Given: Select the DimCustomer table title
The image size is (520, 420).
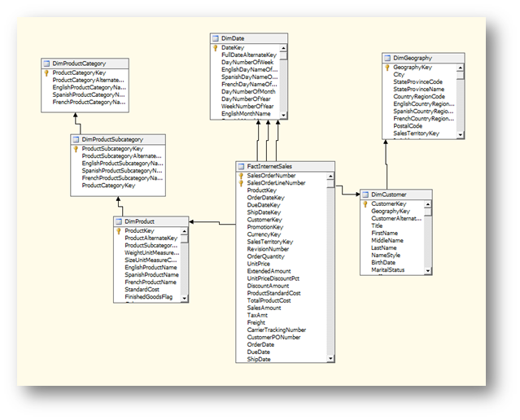Looking at the screenshot, I should tap(389, 195).
